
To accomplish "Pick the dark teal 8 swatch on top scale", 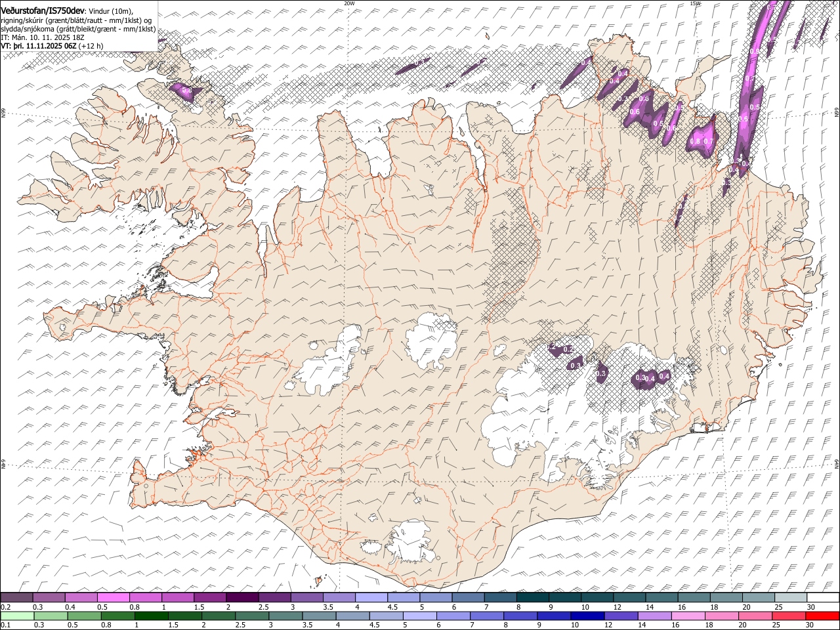I will [532, 597].
